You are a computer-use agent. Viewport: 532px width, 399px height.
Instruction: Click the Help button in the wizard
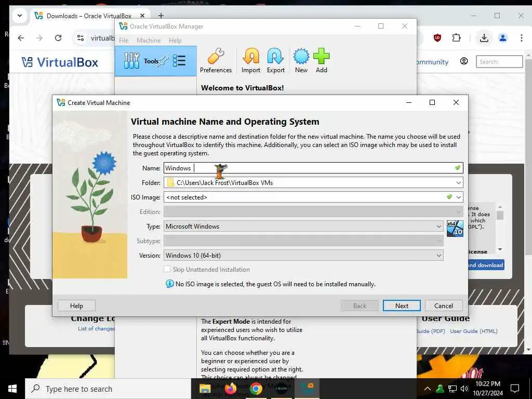[76, 305]
